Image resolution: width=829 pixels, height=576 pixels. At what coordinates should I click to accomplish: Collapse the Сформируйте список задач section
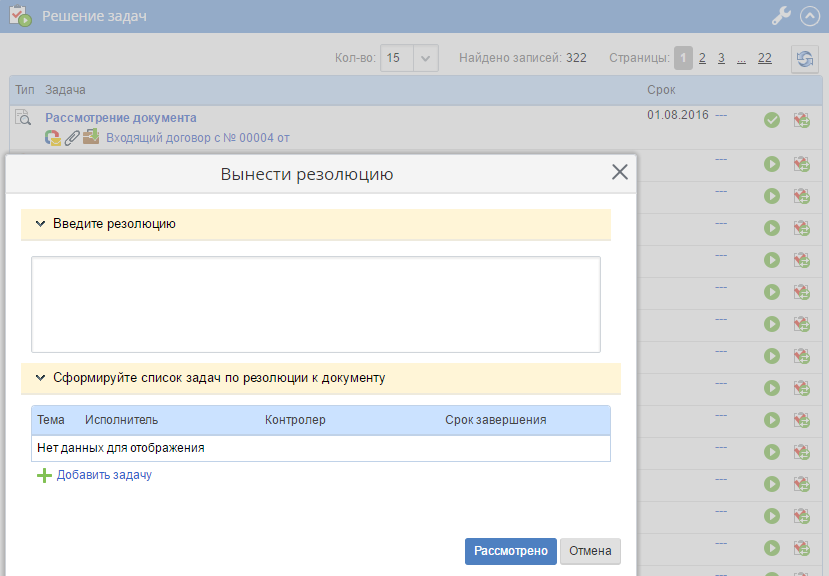41,378
